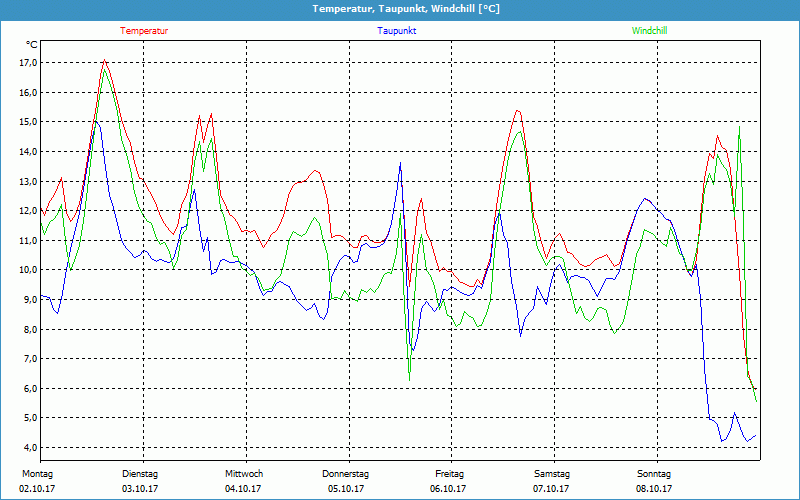Click the 06.10.17 date label
The height and width of the screenshot is (500, 800).
click(x=448, y=489)
